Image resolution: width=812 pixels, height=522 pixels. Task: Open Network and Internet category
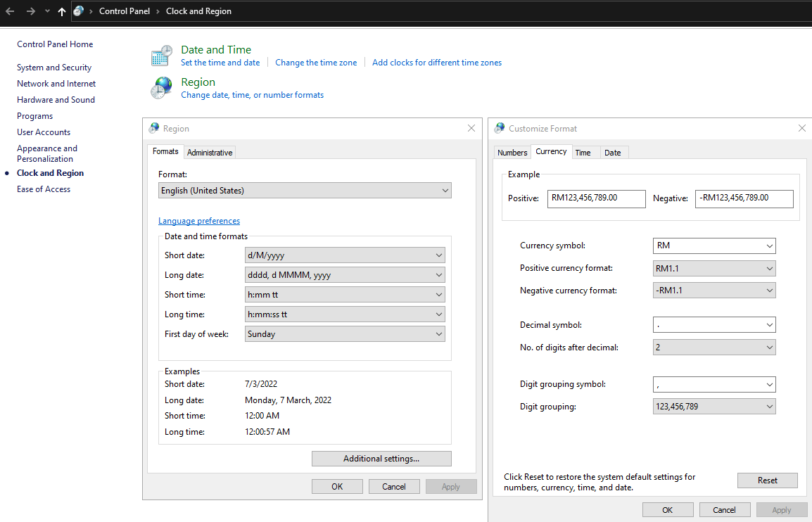56,84
